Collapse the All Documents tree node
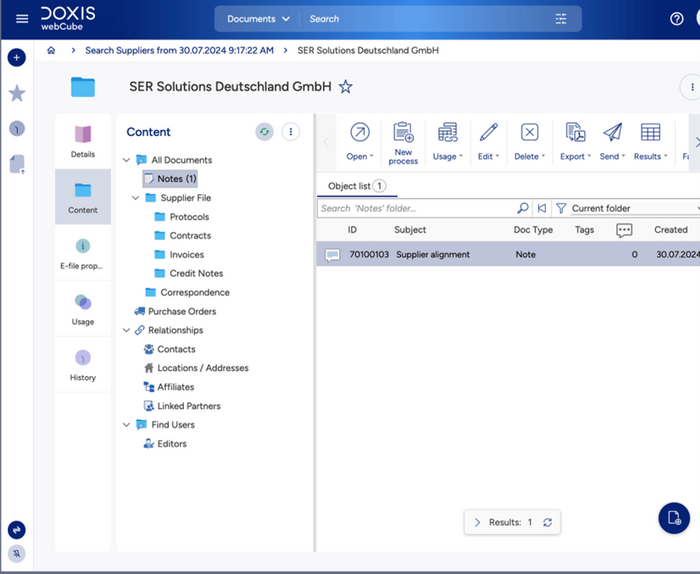Screen dimensions: 700x574 (x=126, y=160)
